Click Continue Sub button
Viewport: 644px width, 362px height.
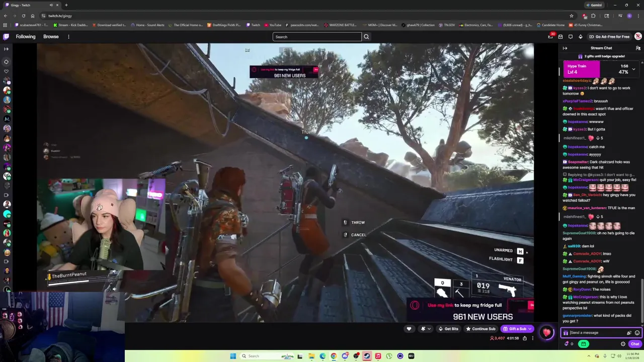point(481,329)
